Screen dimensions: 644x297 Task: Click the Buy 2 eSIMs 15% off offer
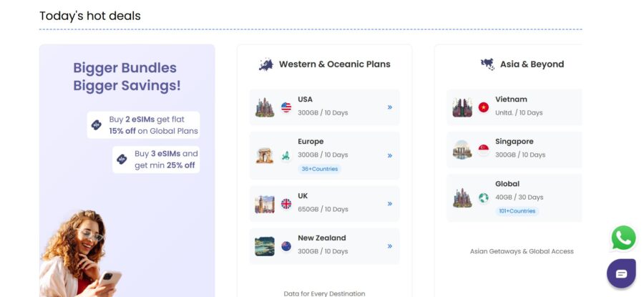pyautogui.click(x=143, y=125)
